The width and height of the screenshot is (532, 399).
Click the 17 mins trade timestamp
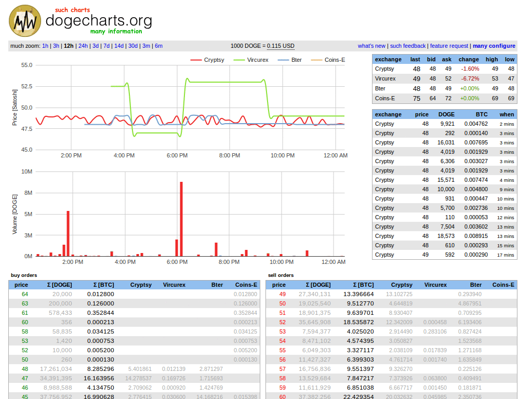506,255
